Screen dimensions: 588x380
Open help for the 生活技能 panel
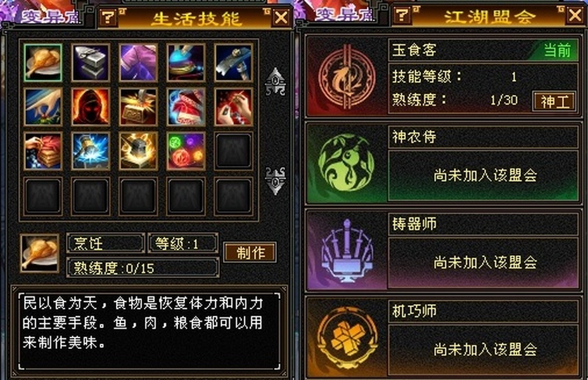(x=108, y=17)
